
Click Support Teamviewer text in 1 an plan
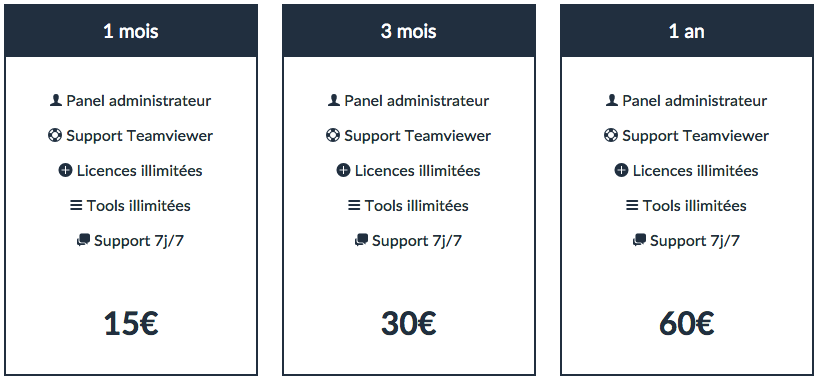[x=696, y=136]
